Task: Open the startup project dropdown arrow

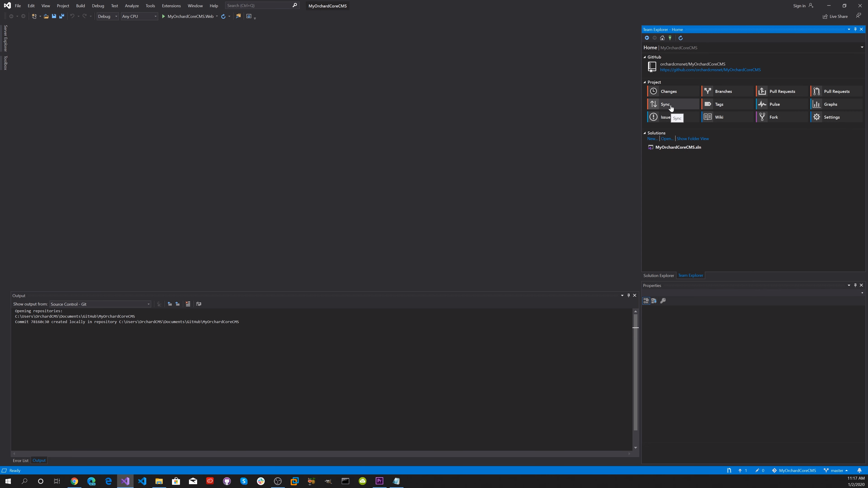Action: pyautogui.click(x=217, y=16)
